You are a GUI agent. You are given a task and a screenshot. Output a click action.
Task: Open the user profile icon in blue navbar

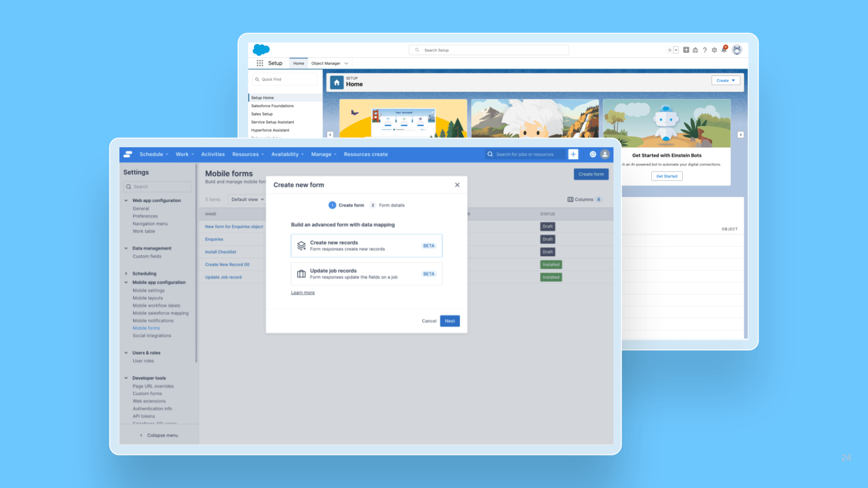click(605, 154)
